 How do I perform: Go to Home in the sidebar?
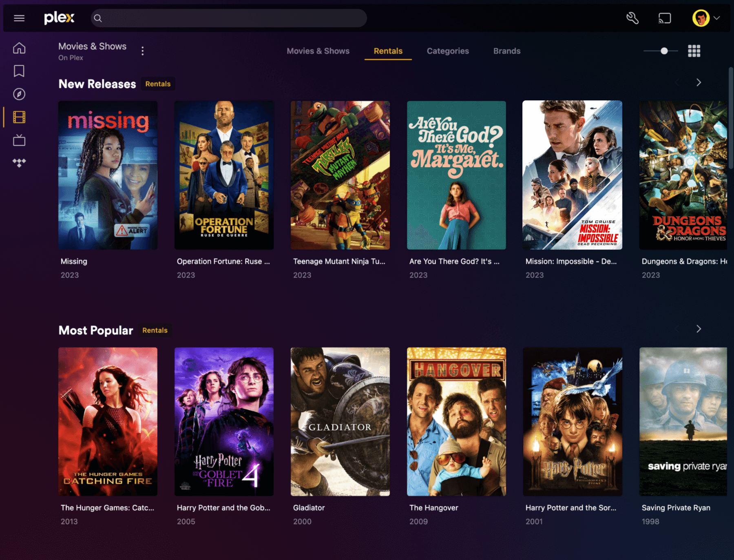pyautogui.click(x=19, y=48)
